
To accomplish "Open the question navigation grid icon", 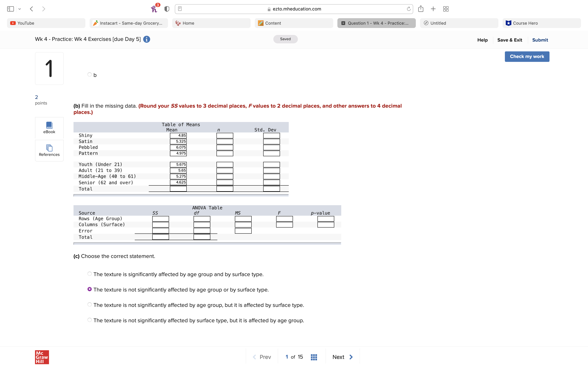I will click(314, 357).
